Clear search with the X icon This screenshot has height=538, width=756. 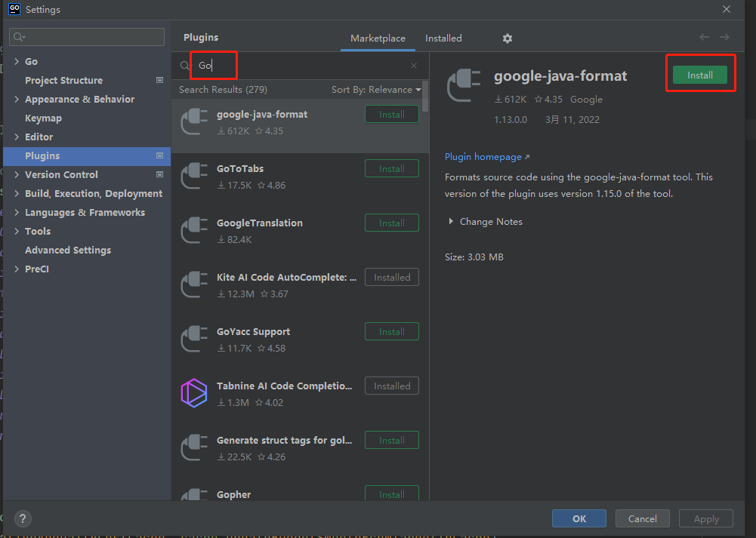coord(414,66)
